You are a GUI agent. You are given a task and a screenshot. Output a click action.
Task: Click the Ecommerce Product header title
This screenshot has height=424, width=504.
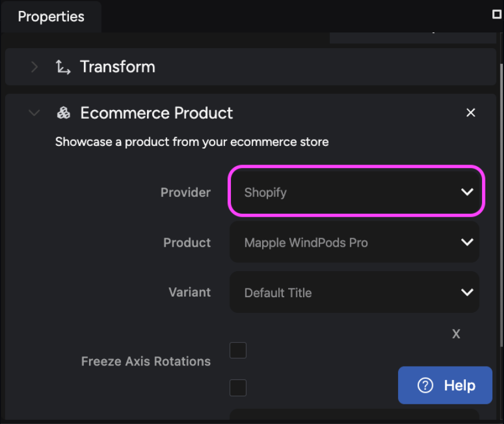157,113
